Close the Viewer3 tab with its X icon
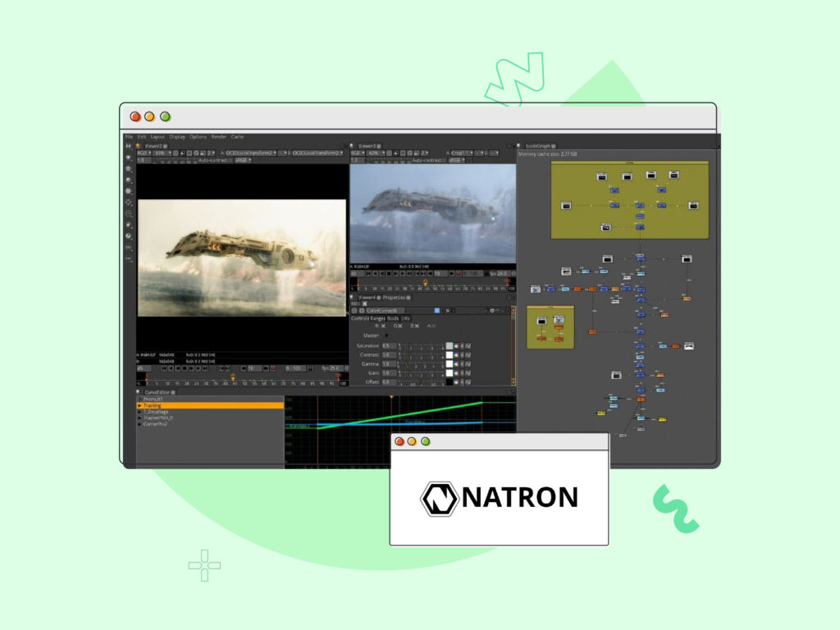Viewport: 840px width, 630px height. pyautogui.click(x=379, y=146)
